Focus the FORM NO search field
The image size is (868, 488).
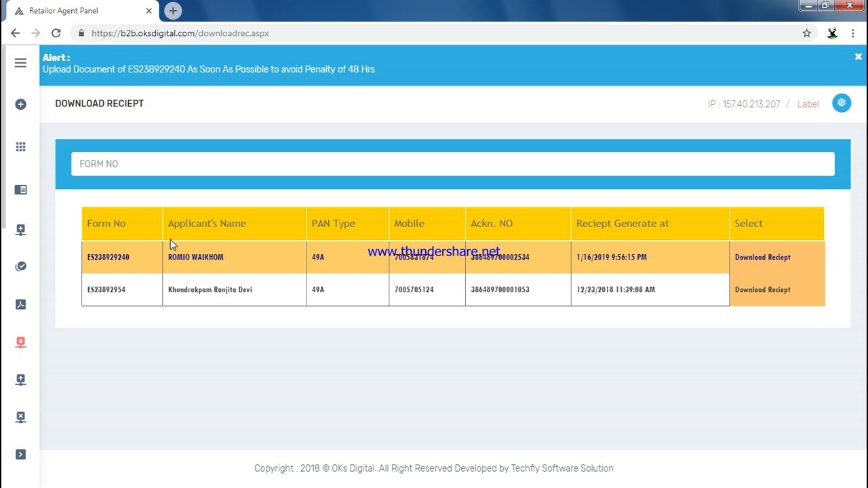[x=453, y=164]
